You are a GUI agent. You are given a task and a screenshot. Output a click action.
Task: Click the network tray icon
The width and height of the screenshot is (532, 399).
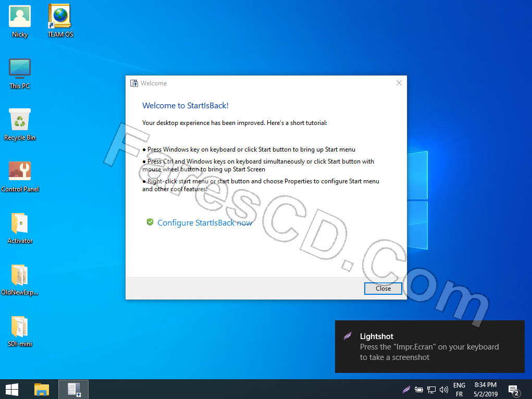[431, 390]
